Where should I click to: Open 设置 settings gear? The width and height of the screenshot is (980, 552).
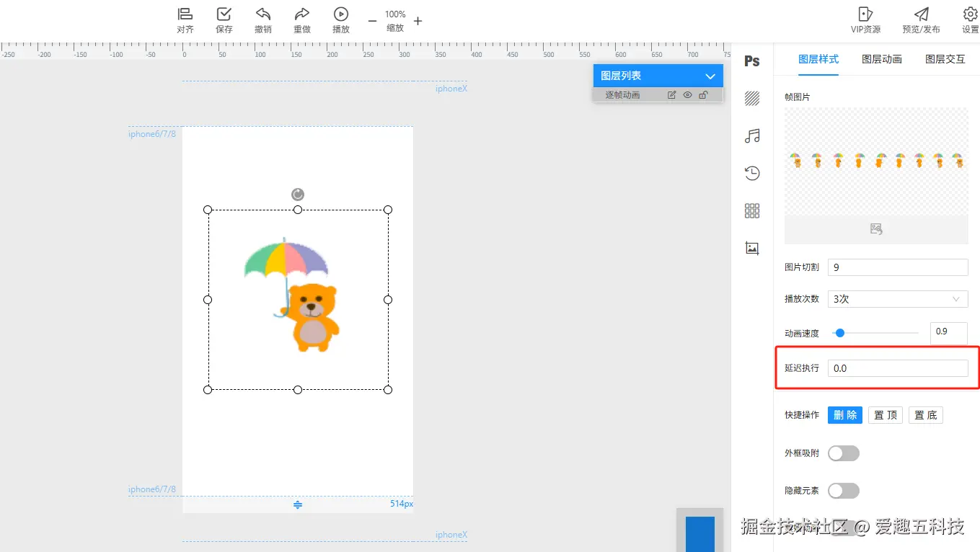[x=970, y=20]
